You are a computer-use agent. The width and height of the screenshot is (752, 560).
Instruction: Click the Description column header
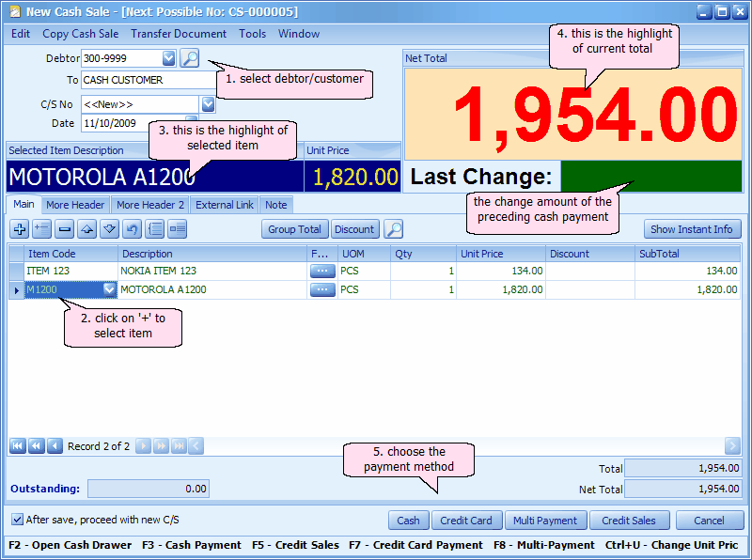[212, 254]
